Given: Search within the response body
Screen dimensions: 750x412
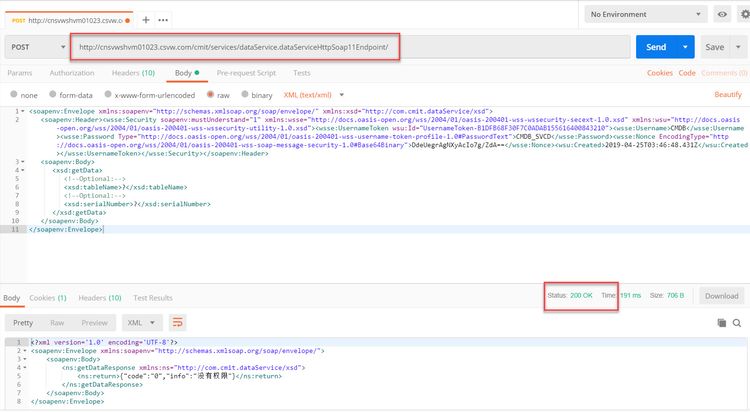Looking at the screenshot, I should [x=737, y=323].
